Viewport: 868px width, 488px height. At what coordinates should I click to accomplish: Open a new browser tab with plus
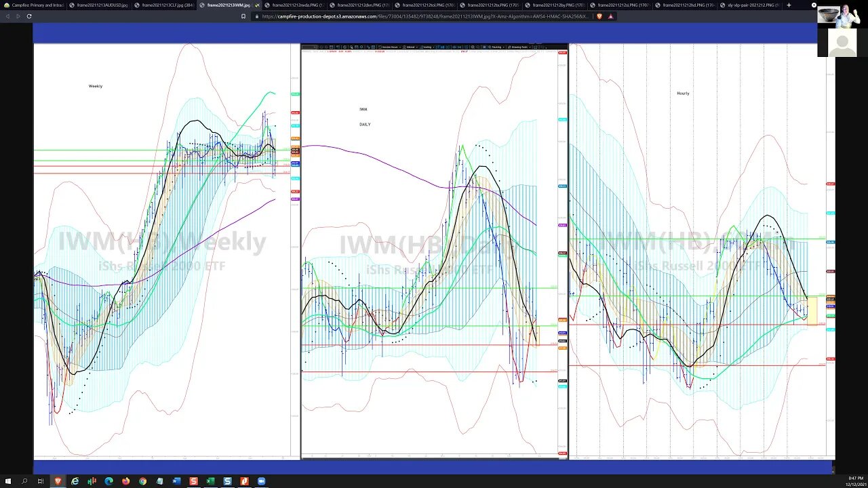click(x=789, y=5)
